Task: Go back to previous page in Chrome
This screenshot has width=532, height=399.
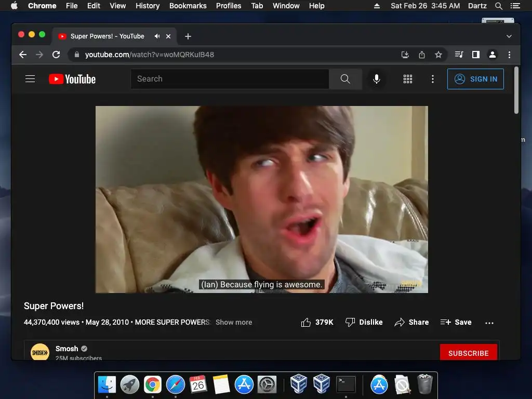Action: pos(23,55)
